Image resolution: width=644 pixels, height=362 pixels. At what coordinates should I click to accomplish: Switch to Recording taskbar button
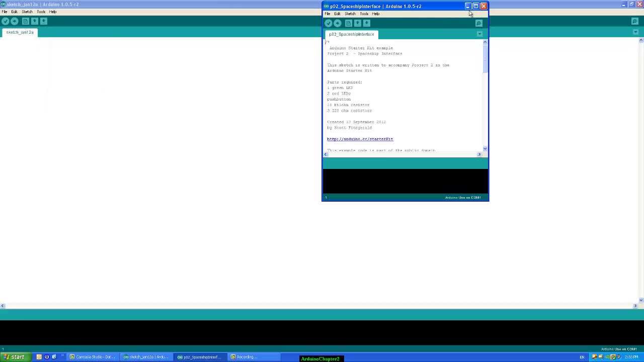(x=253, y=357)
